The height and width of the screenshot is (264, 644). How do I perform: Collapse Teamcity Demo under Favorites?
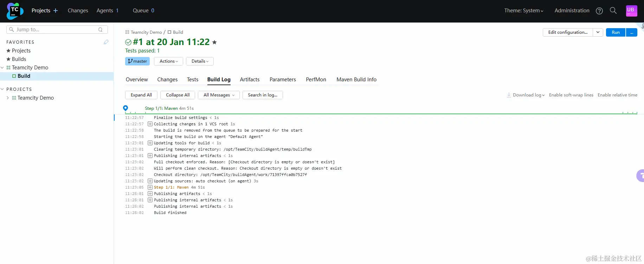coord(2,68)
